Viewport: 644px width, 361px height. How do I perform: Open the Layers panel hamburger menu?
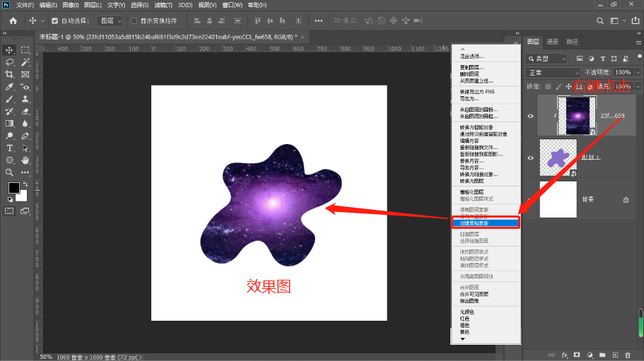pos(638,42)
